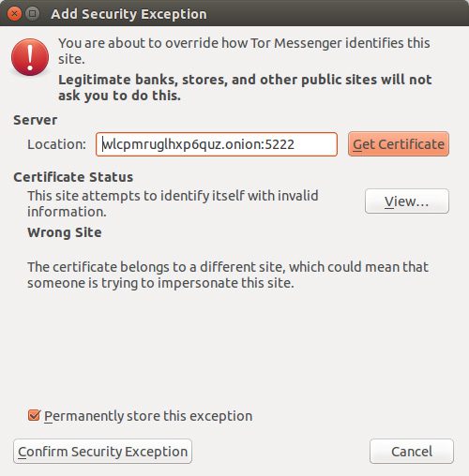Image resolution: width=469 pixels, height=476 pixels.
Task: Click the 'Location:' field label
Action: click(56, 144)
